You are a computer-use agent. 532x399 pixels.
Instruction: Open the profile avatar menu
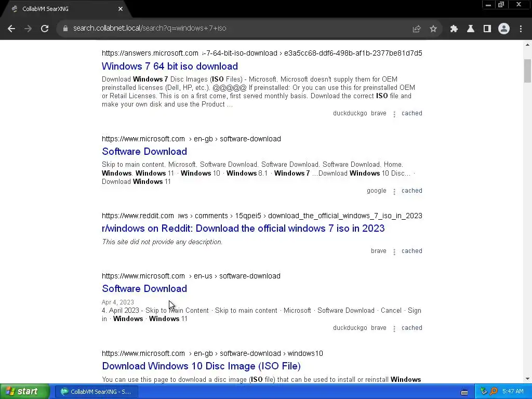click(504, 29)
